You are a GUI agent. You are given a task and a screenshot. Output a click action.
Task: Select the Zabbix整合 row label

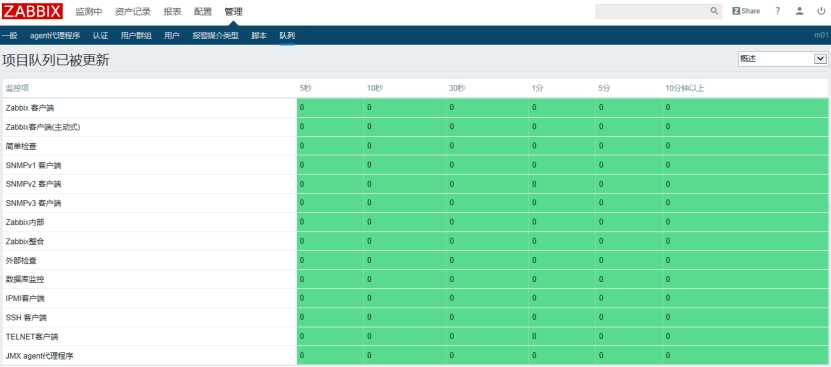click(25, 241)
